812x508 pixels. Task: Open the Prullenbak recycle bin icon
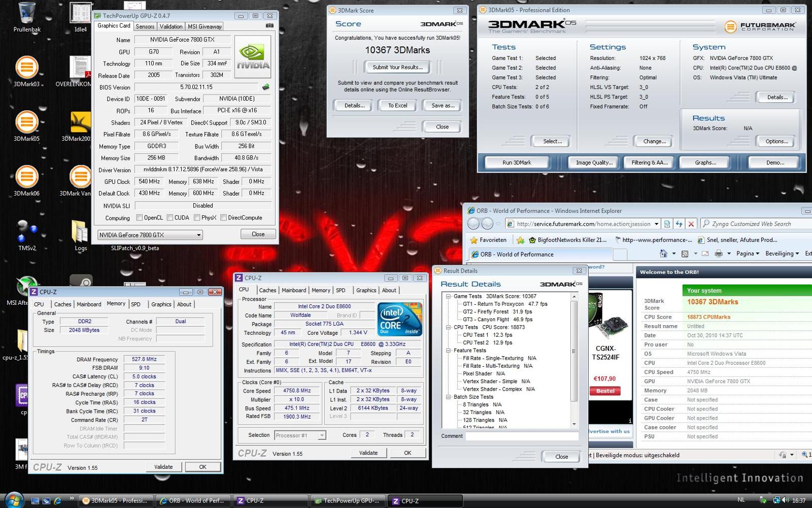pyautogui.click(x=26, y=18)
